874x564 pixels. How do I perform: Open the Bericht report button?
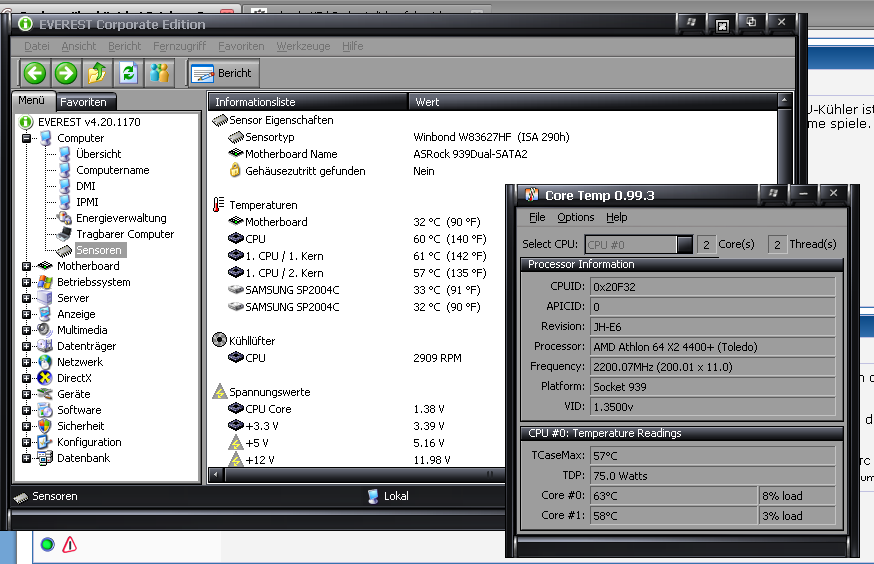tap(222, 73)
